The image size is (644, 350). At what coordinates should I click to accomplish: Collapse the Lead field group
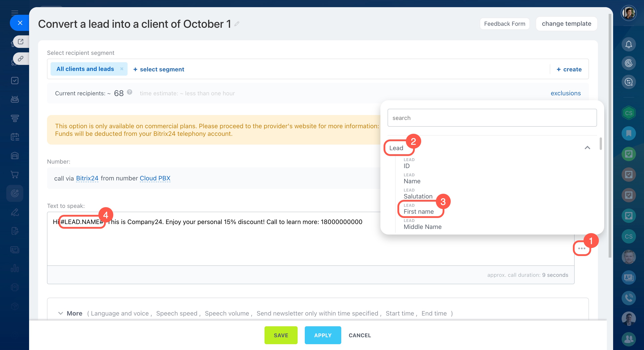pyautogui.click(x=587, y=148)
